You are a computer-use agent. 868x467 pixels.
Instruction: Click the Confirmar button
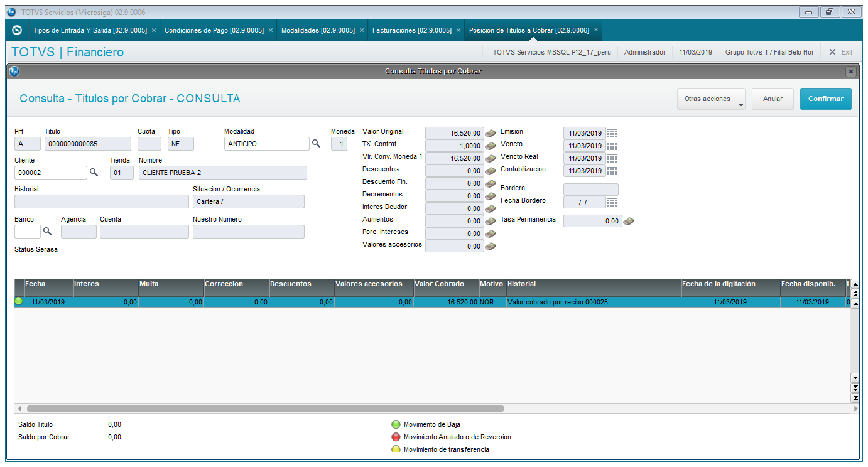[826, 99]
